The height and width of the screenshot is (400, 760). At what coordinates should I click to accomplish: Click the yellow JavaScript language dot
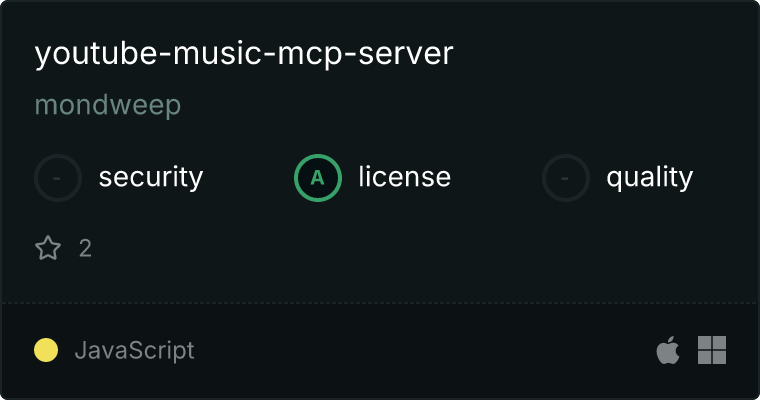46,350
